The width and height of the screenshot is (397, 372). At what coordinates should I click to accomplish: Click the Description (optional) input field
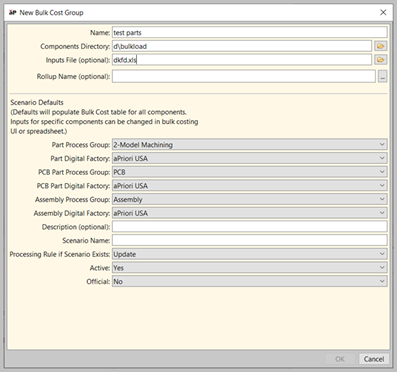tap(250, 227)
